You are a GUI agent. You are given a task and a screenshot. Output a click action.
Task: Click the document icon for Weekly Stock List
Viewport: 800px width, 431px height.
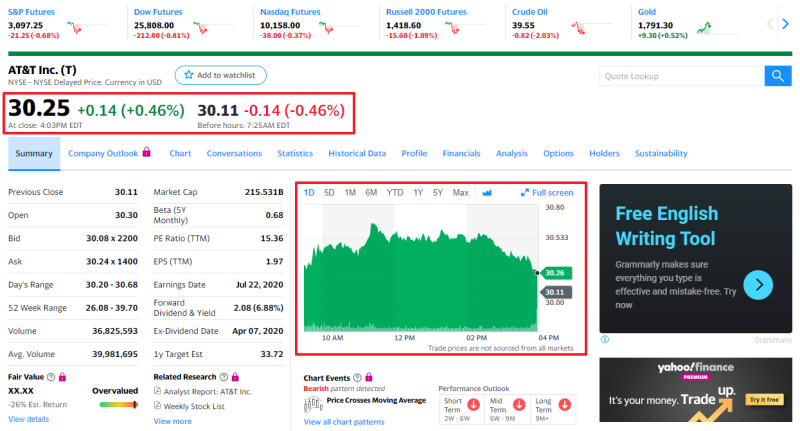click(157, 406)
